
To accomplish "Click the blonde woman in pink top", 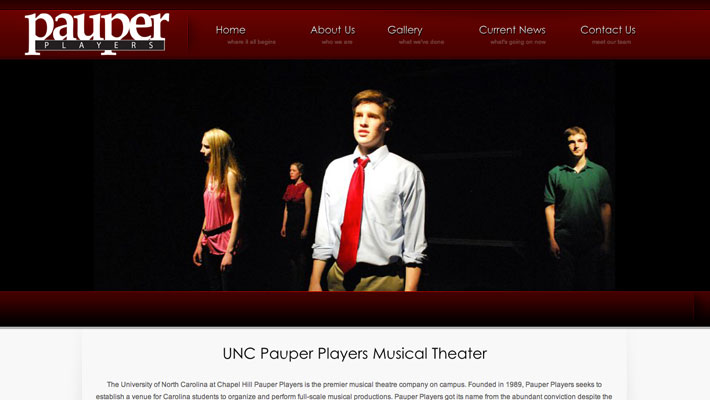I will (x=217, y=209).
